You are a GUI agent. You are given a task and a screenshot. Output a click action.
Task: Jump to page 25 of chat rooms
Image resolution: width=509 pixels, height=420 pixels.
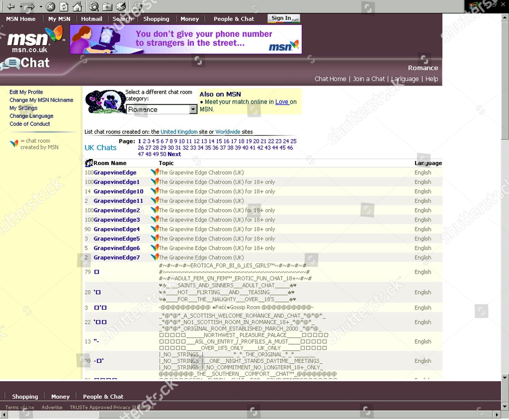click(294, 141)
